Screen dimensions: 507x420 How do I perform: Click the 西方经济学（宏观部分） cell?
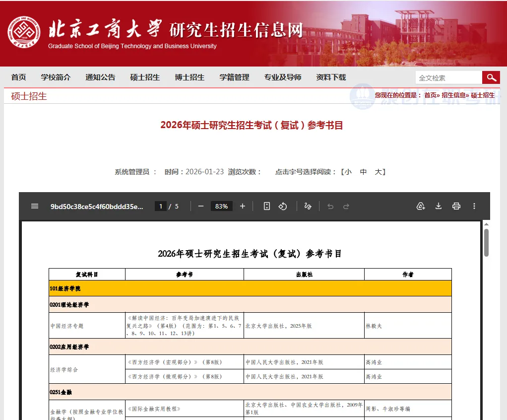pyautogui.click(x=185, y=362)
